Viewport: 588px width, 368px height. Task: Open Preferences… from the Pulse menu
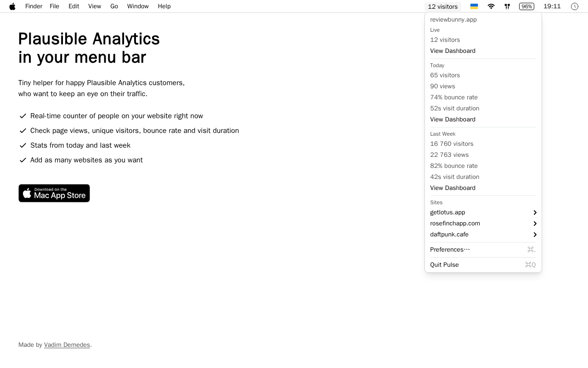483,250
